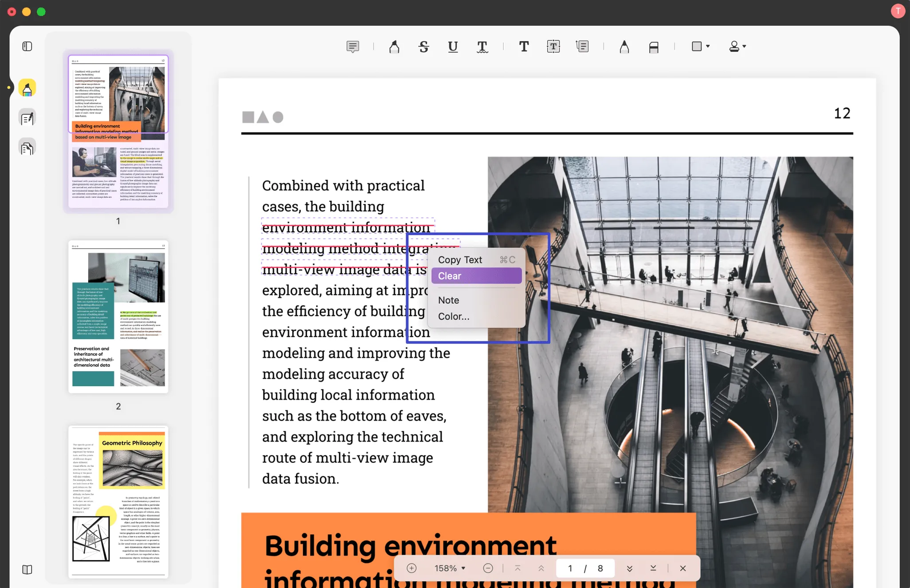Click Clear to remove the highlight
This screenshot has height=588, width=910.
pos(449,276)
